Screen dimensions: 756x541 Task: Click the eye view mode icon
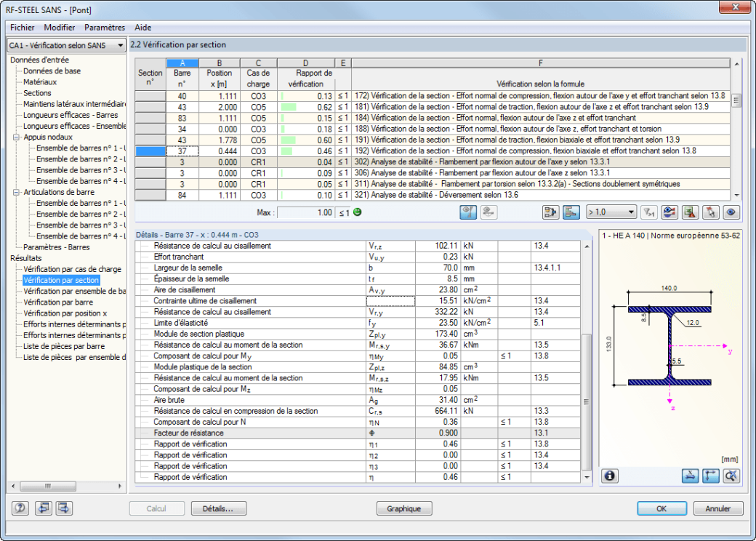pyautogui.click(x=731, y=212)
